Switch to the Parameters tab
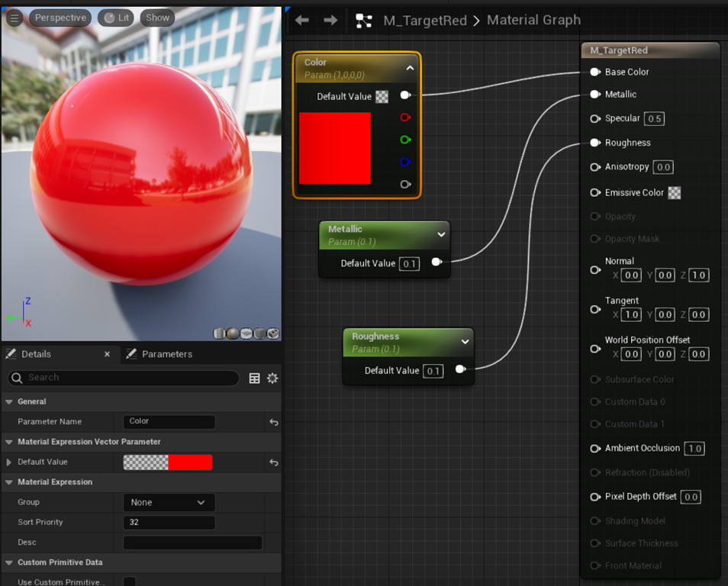The height and width of the screenshot is (586, 728). [x=159, y=354]
